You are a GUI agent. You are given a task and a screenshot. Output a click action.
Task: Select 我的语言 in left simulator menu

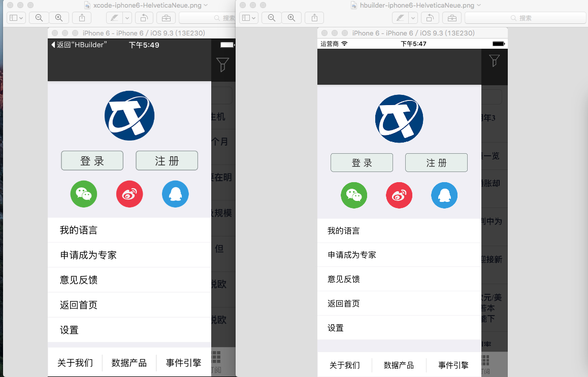point(129,230)
